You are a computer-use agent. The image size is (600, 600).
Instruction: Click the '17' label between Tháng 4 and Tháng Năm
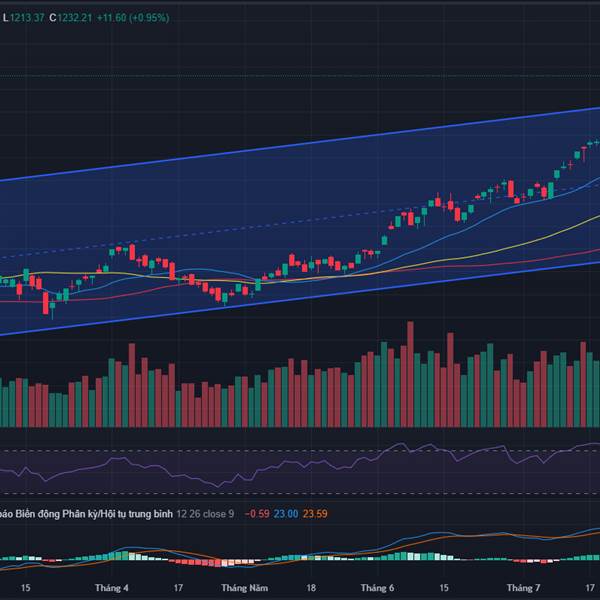click(x=178, y=587)
